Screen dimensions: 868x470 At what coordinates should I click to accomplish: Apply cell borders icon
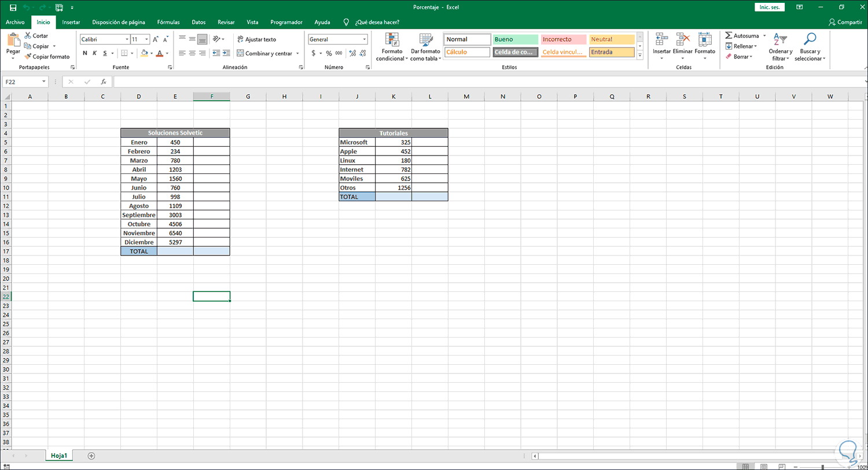pos(124,53)
